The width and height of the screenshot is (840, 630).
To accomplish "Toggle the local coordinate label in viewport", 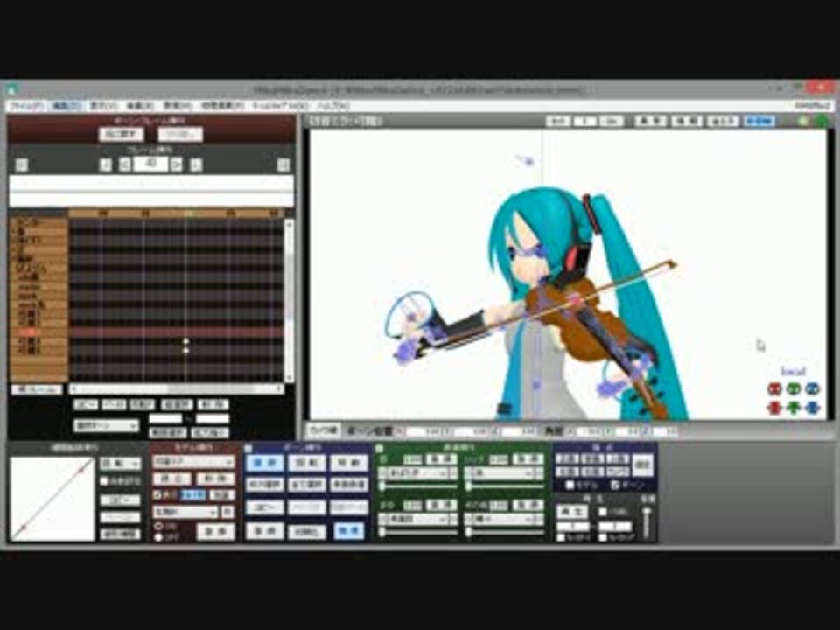I will coord(793,371).
